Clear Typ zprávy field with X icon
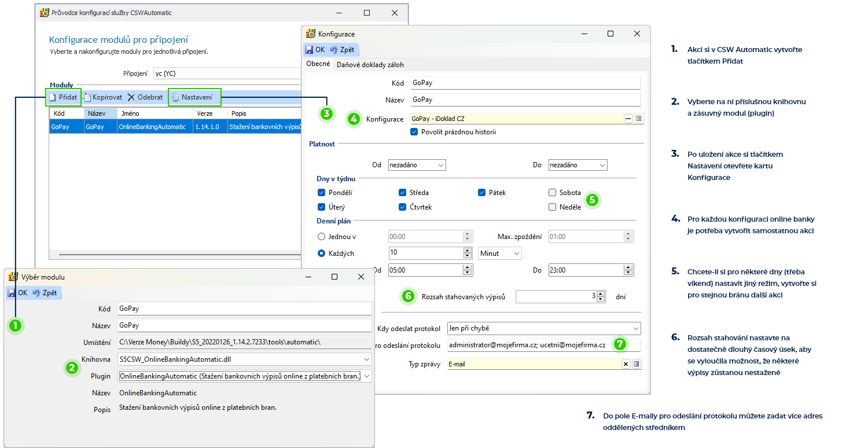Screen dimensions: 868x448 tap(626, 364)
